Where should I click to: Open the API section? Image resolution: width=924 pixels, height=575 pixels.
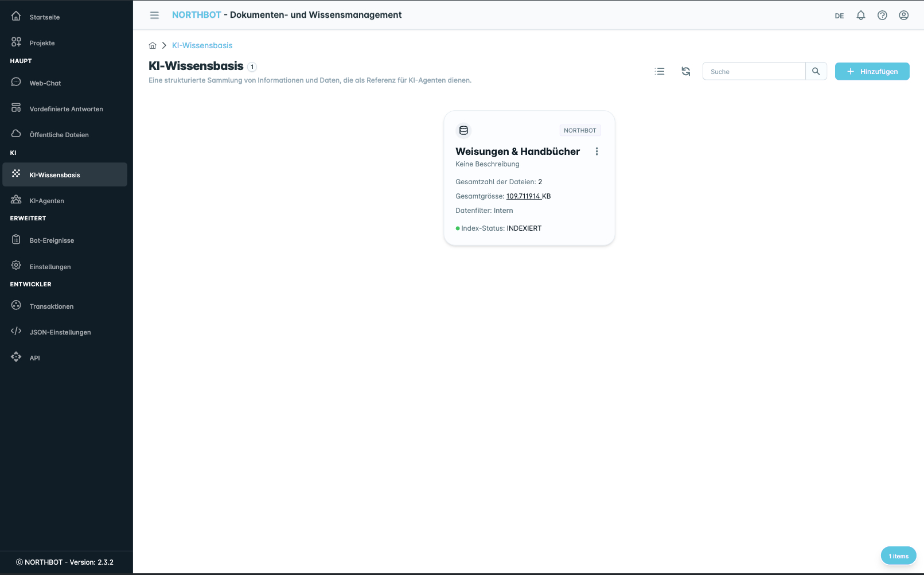34,358
